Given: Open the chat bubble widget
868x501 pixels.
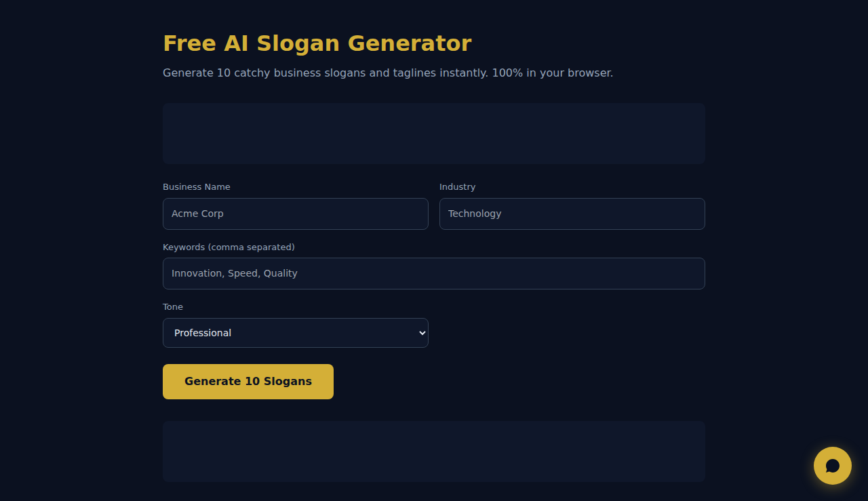Looking at the screenshot, I should click(833, 466).
